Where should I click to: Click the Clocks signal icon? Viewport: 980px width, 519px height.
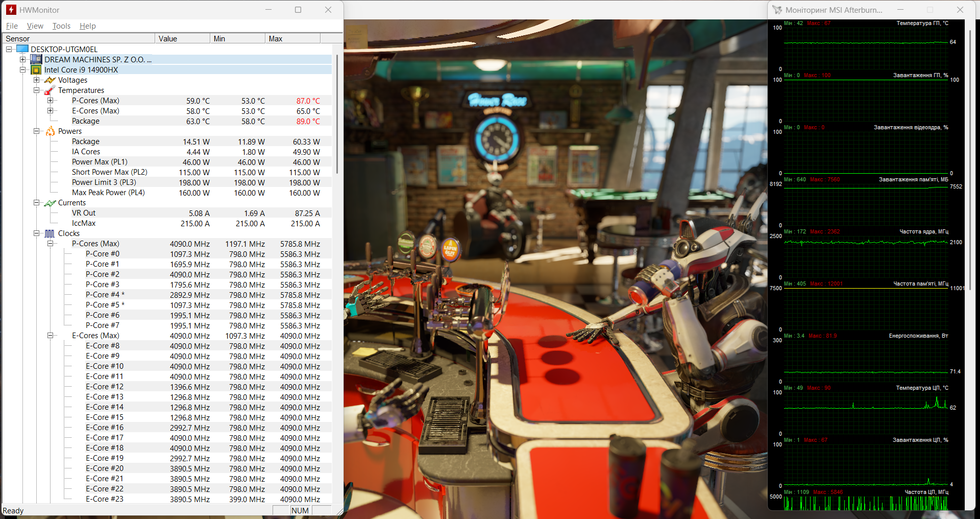pos(50,233)
